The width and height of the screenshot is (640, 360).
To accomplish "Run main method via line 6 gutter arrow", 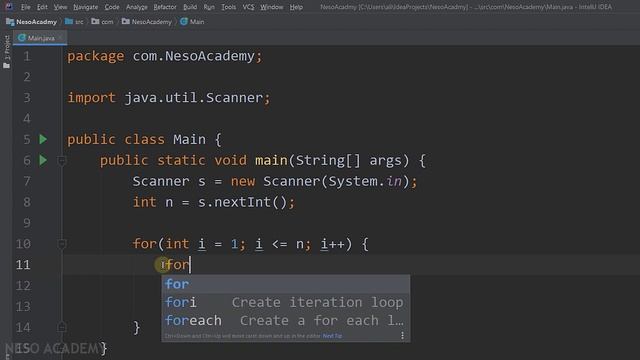I will 43,160.
